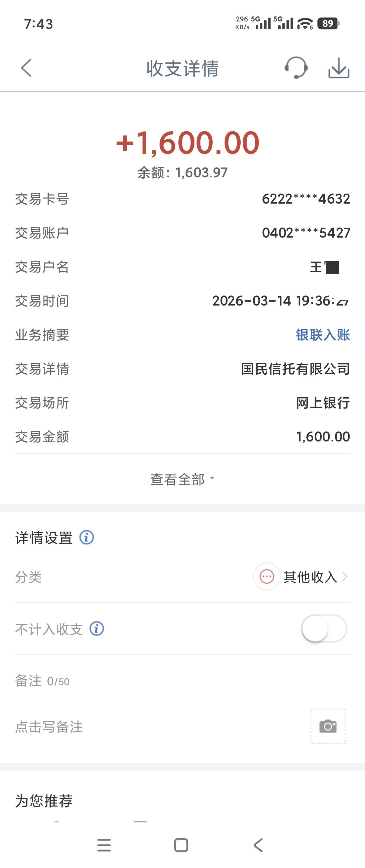The width and height of the screenshot is (365, 868).
Task: Click the 点击写备注 remark field
Action: tap(49, 727)
